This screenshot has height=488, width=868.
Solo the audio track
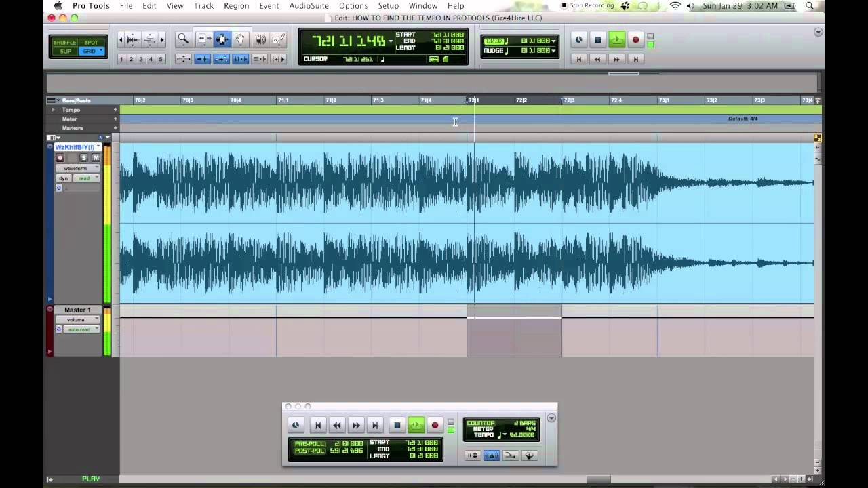84,157
